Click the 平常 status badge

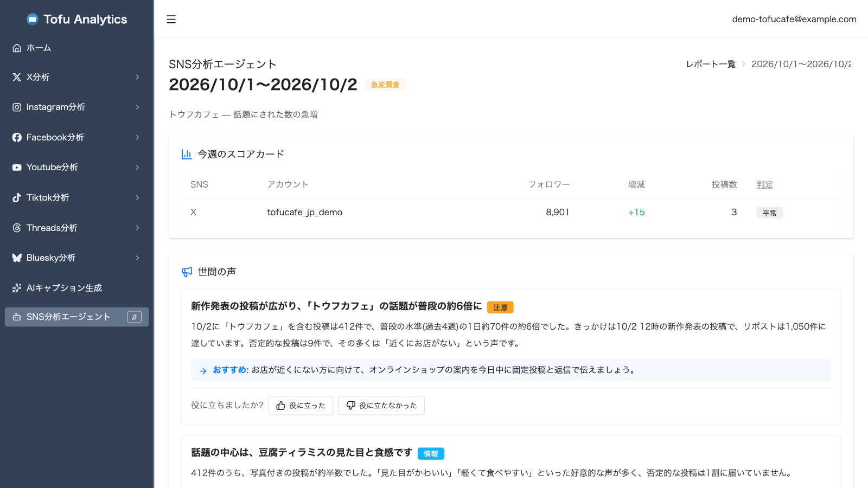pyautogui.click(x=769, y=213)
